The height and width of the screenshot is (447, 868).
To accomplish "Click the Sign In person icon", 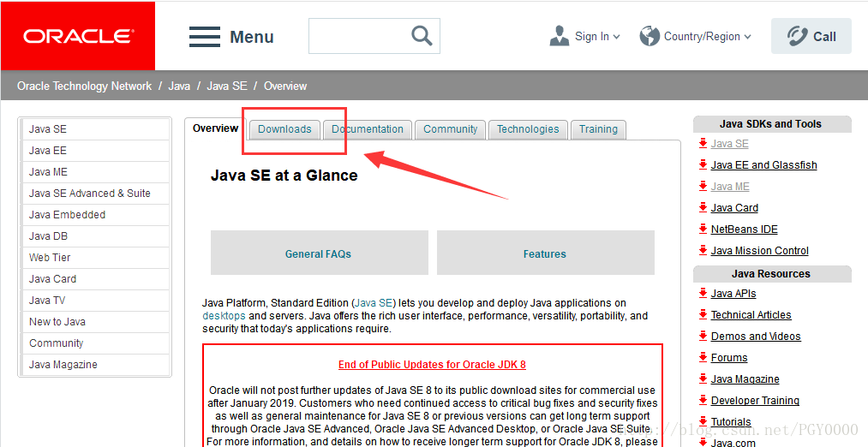I will [560, 36].
